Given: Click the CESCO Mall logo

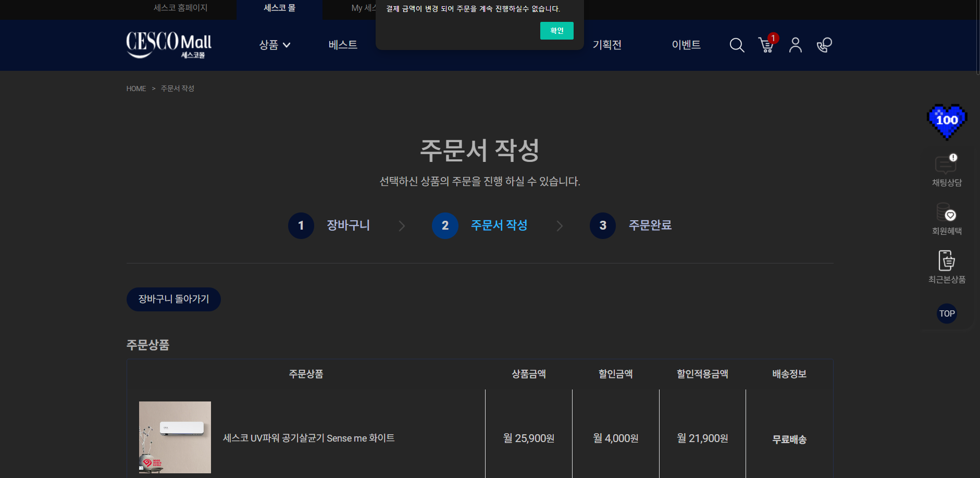Looking at the screenshot, I should 169,45.
